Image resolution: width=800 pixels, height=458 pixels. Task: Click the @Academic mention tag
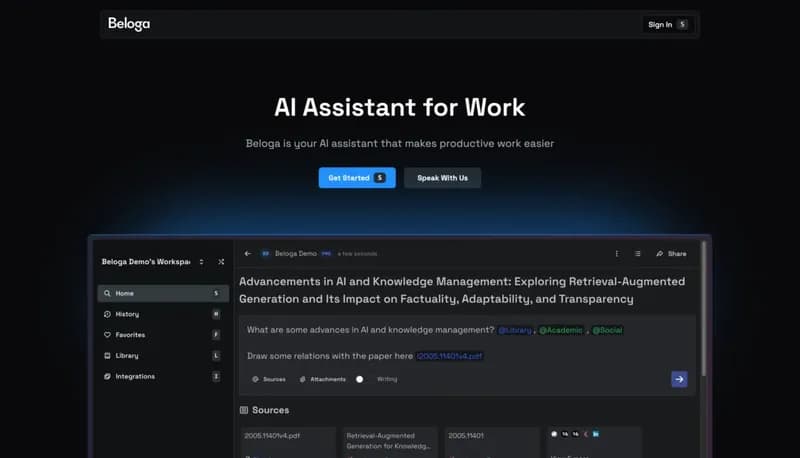pos(561,330)
